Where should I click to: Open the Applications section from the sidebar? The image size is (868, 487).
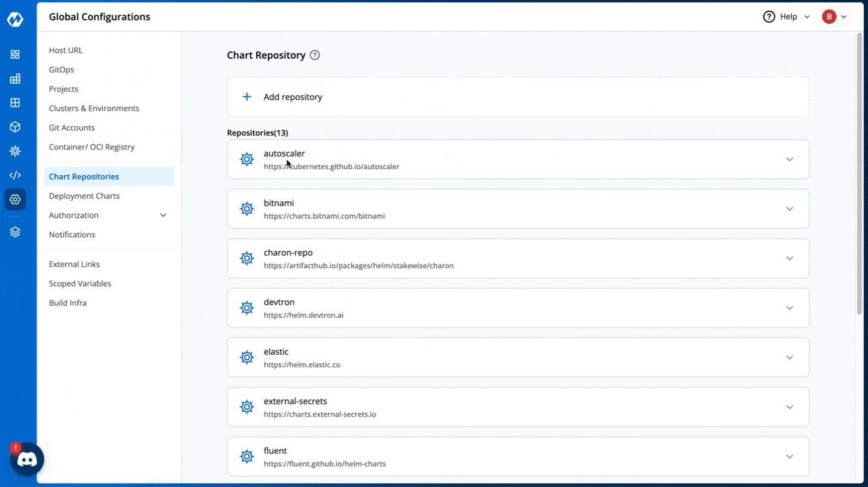(15, 54)
